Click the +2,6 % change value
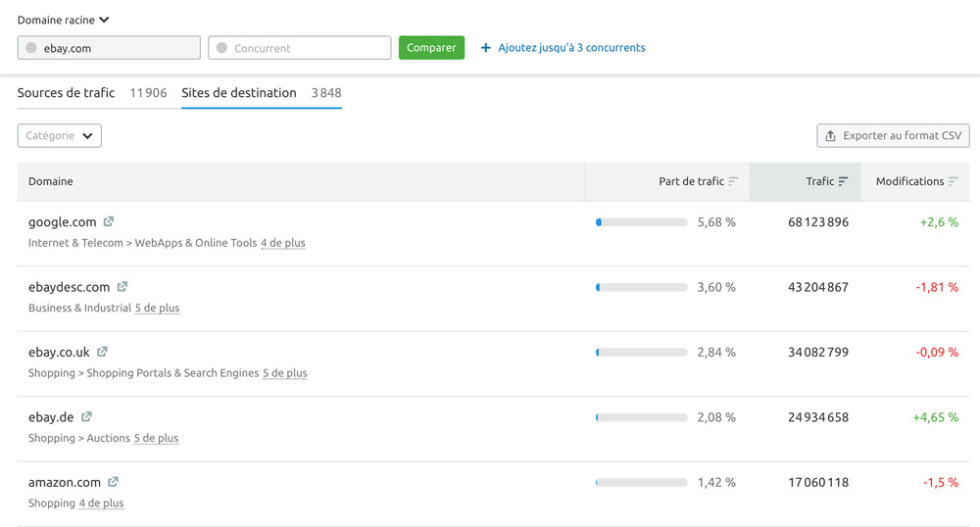This screenshot has width=980, height=527. pos(939,221)
